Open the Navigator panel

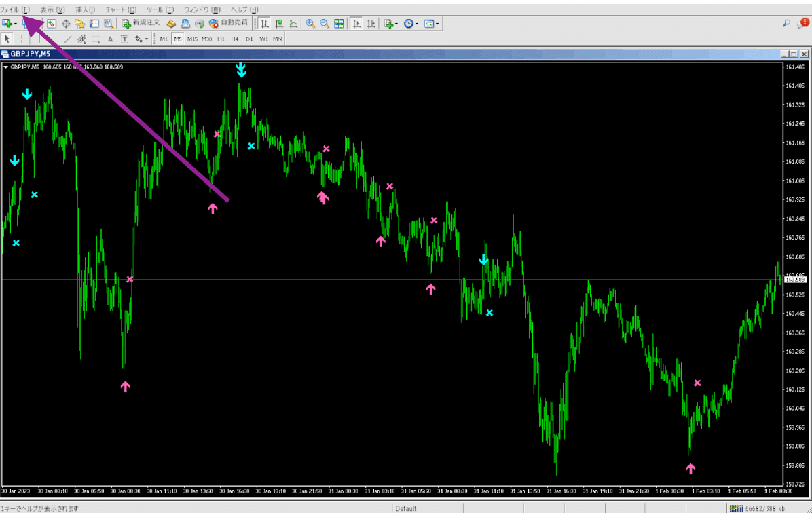point(79,23)
